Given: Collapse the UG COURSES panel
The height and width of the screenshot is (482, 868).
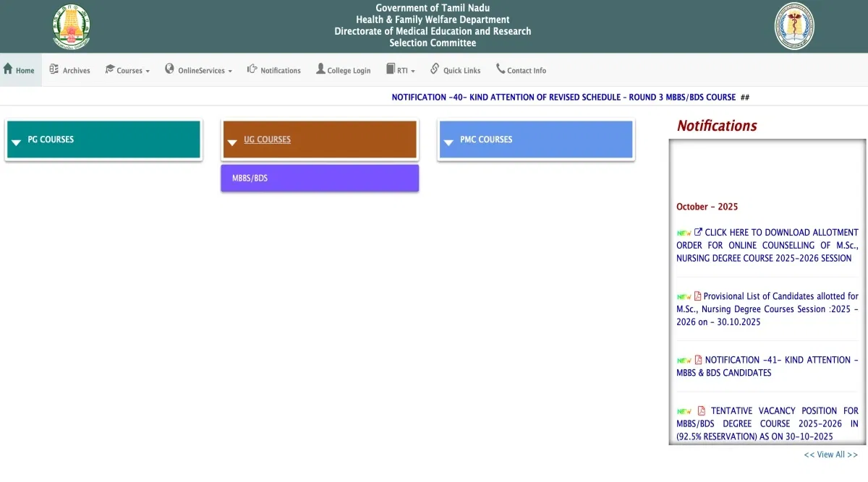Looking at the screenshot, I should 267,139.
